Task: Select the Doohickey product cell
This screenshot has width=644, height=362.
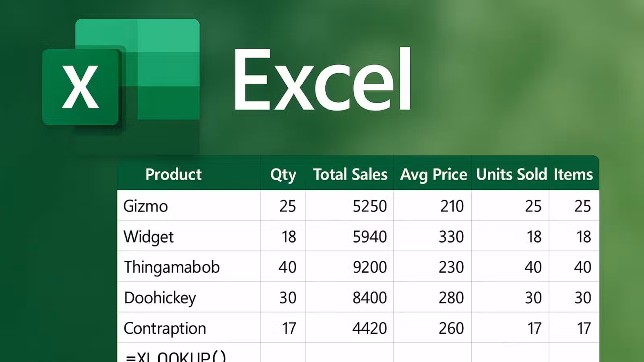Action: [x=160, y=298]
